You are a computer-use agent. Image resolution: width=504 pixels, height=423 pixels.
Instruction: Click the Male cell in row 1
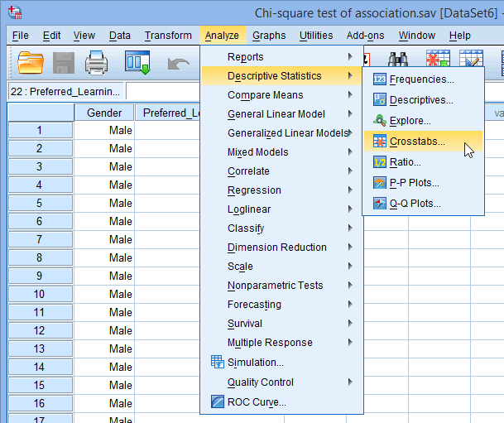(104, 130)
